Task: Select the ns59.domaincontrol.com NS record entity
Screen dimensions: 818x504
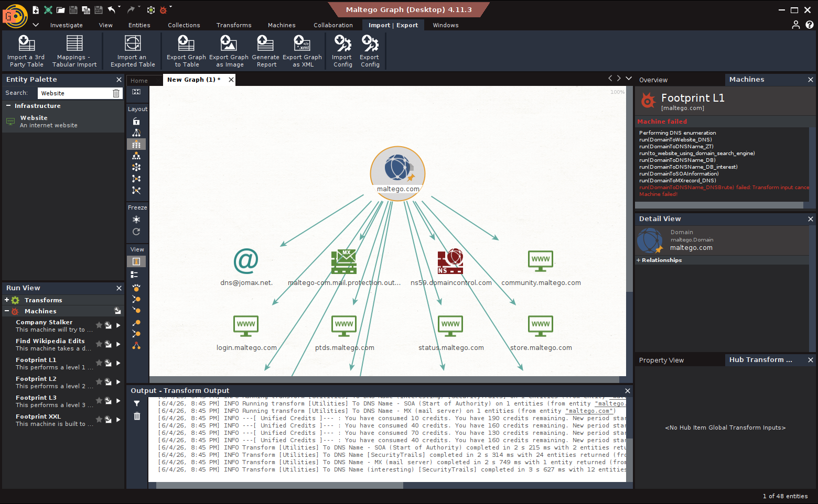Action: [451, 267]
